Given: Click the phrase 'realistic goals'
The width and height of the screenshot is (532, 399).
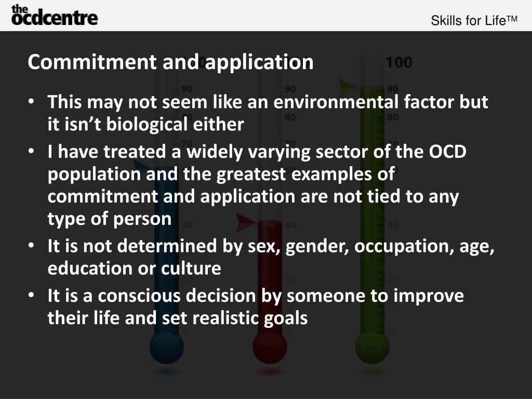Looking at the screenshot, I should tap(250, 318).
